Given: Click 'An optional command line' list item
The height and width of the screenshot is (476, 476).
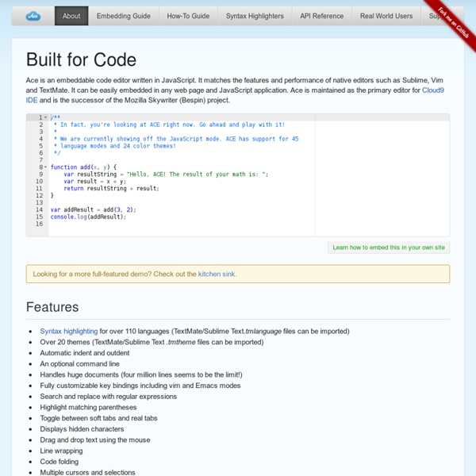Looking at the screenshot, I should tap(79, 364).
